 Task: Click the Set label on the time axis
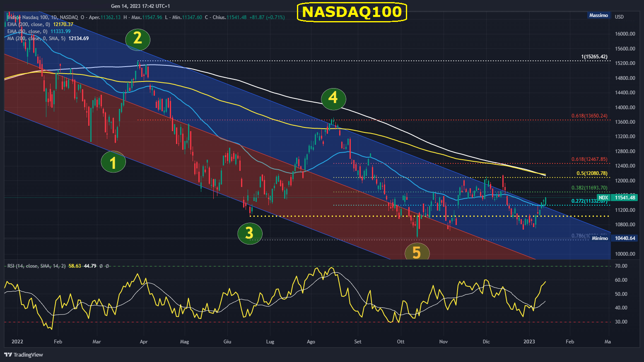[358, 342]
